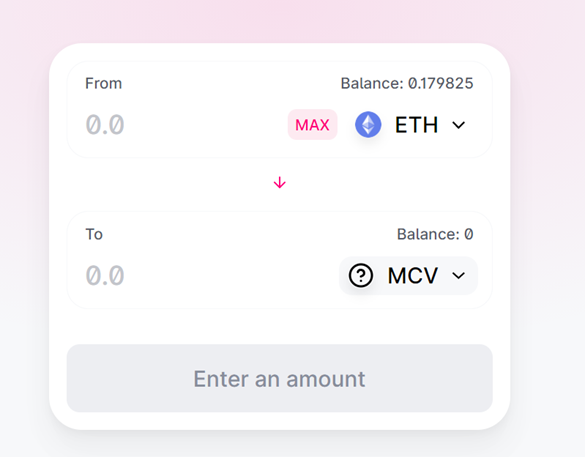Click the Enter an amount button
This screenshot has width=585, height=457.
[x=279, y=378]
